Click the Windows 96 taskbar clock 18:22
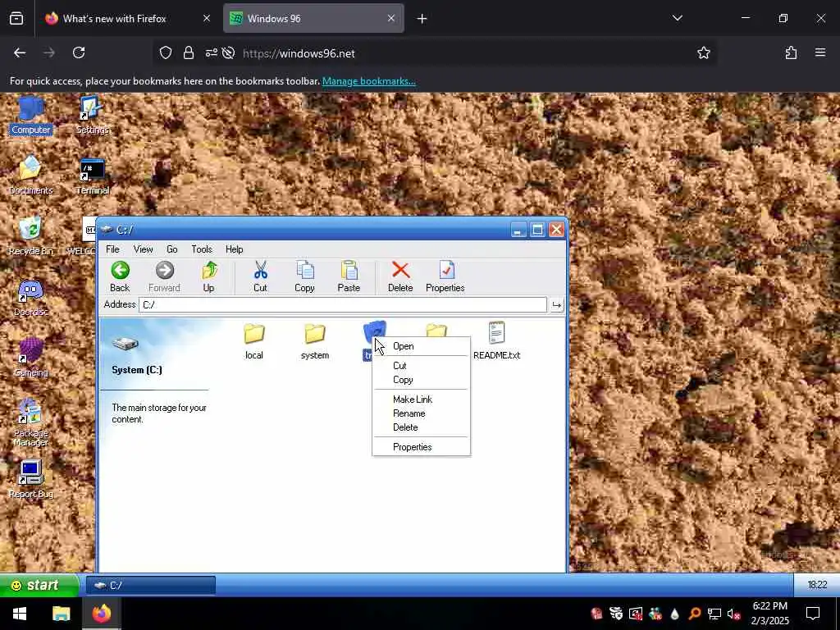The width and height of the screenshot is (840, 630). pyautogui.click(x=817, y=585)
